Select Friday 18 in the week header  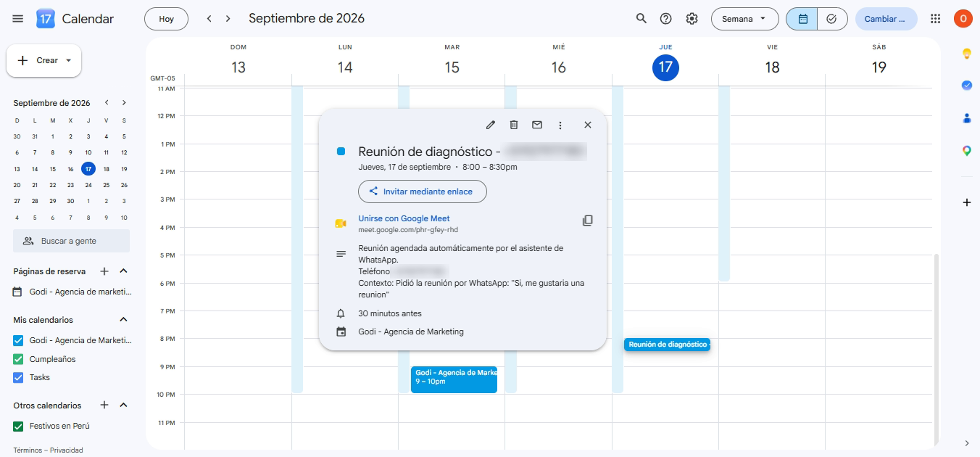(x=772, y=67)
